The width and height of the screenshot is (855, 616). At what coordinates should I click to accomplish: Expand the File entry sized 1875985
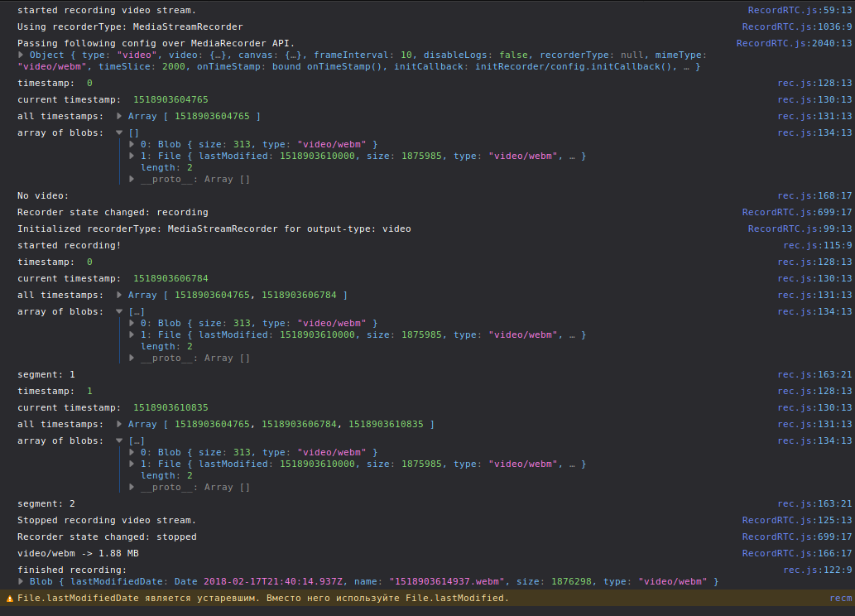click(x=131, y=156)
